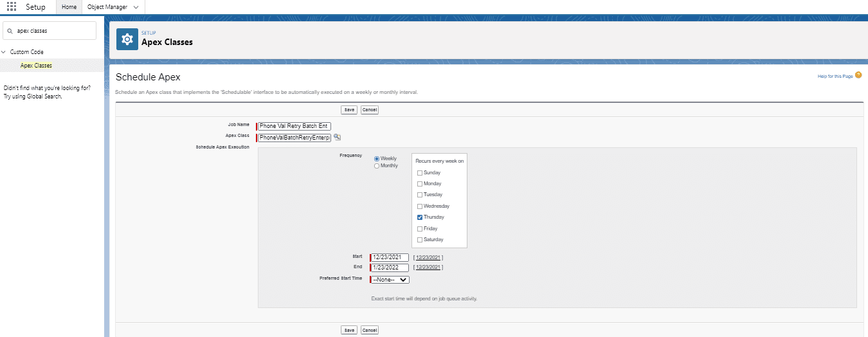Click the help question mark icon
The height and width of the screenshot is (337, 868).
[x=858, y=75]
